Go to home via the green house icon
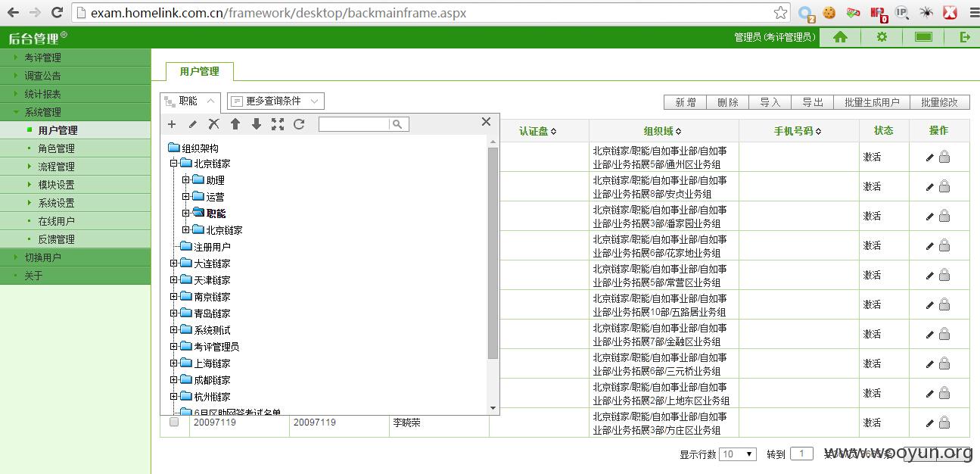The width and height of the screenshot is (980, 474). pos(840,37)
